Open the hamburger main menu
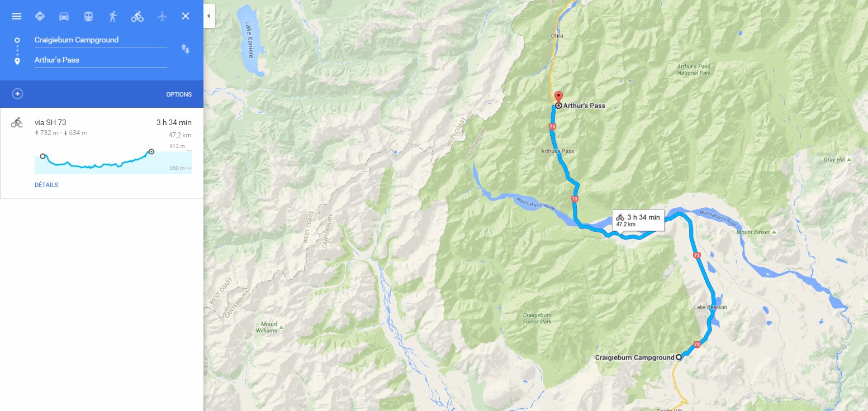The image size is (868, 411). point(17,16)
